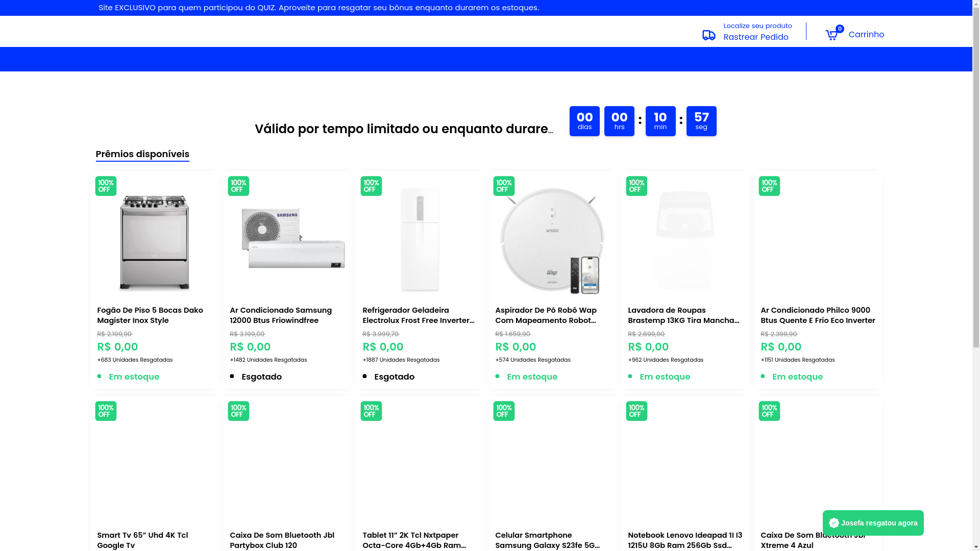Image resolution: width=980 pixels, height=551 pixels.
Task: Click the 100% OFF badge on Galaxy S23fe
Action: [x=504, y=411]
